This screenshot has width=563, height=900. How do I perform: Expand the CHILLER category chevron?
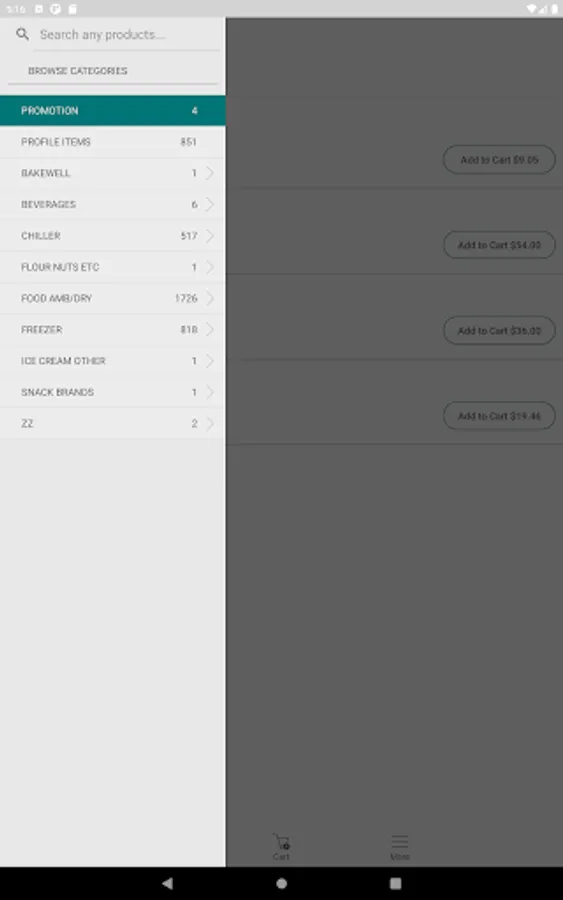click(x=210, y=235)
